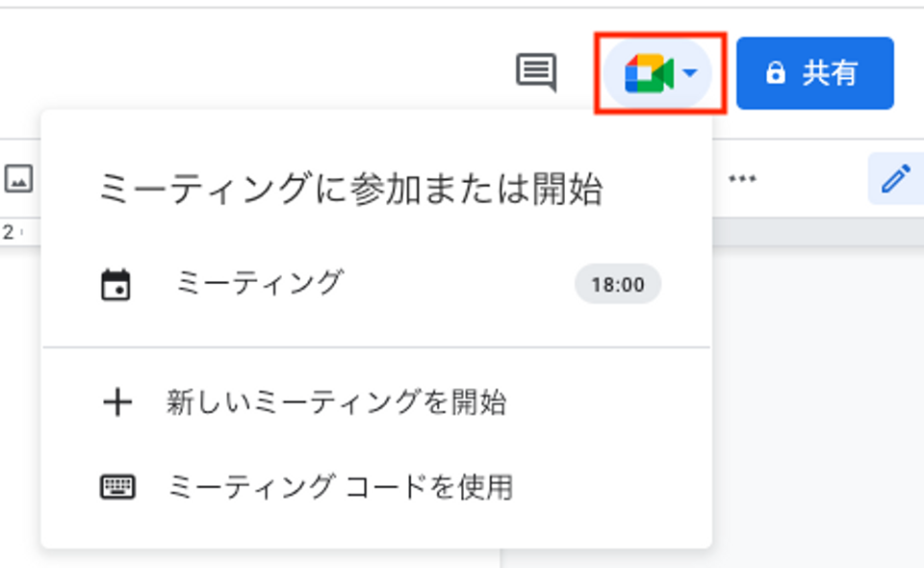Click the gray ruler strip right of popup

coord(818,231)
